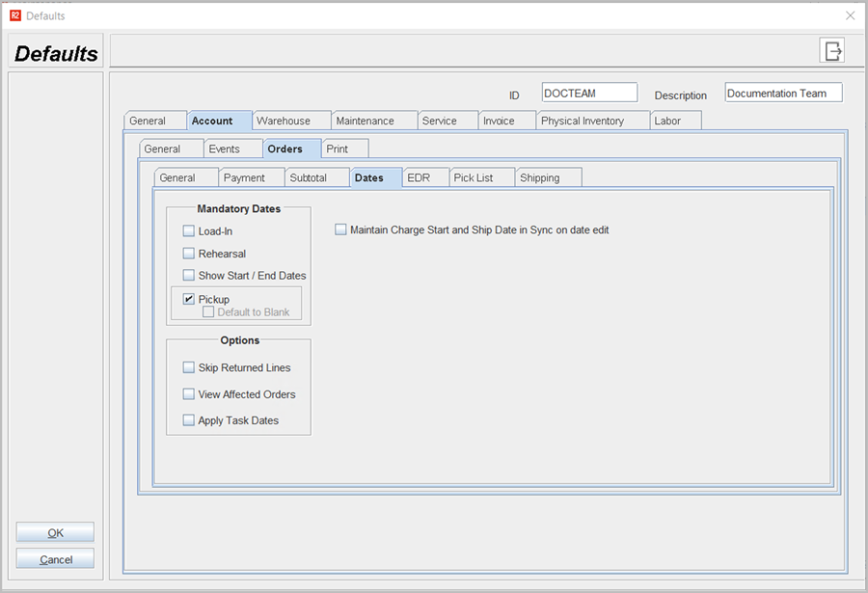This screenshot has width=868, height=593.
Task: Close the Defaults window
Action: click(x=851, y=15)
